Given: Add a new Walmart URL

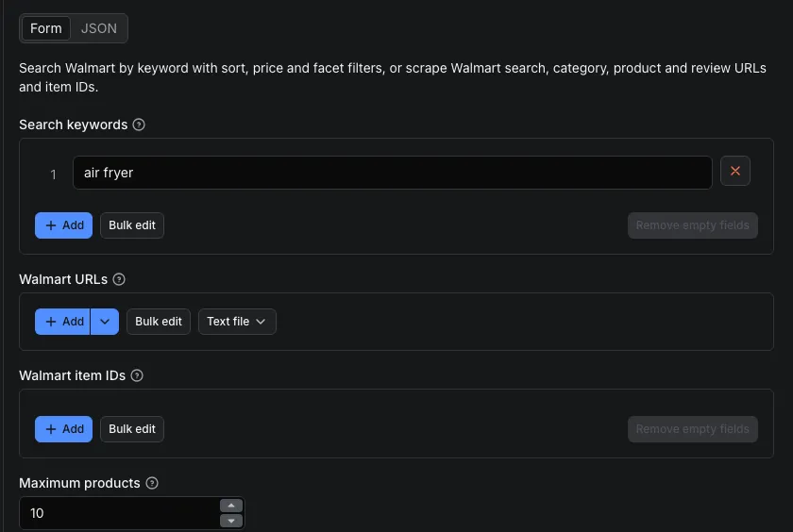Looking at the screenshot, I should coord(62,322).
